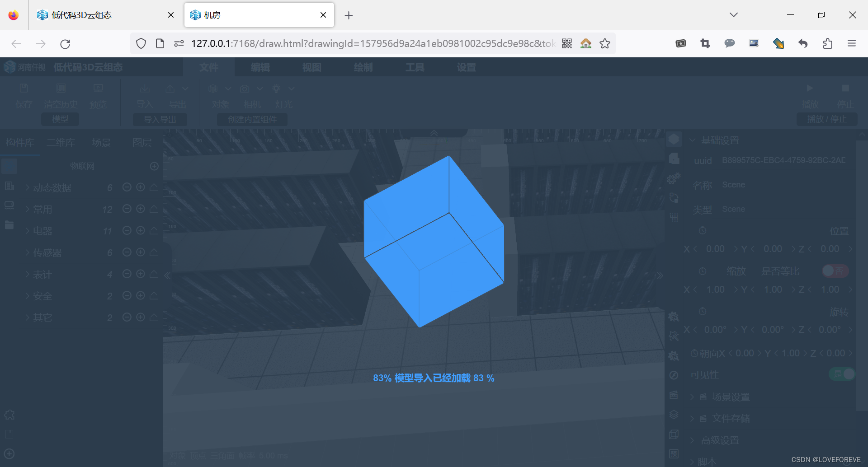
Task: Click the clear history (清空历史) icon
Action: [x=61, y=89]
